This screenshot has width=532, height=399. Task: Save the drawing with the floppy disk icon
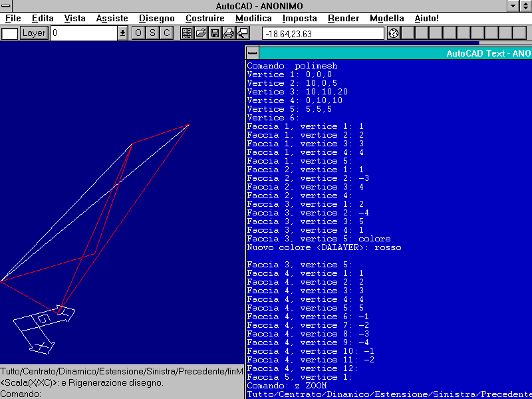(215, 33)
